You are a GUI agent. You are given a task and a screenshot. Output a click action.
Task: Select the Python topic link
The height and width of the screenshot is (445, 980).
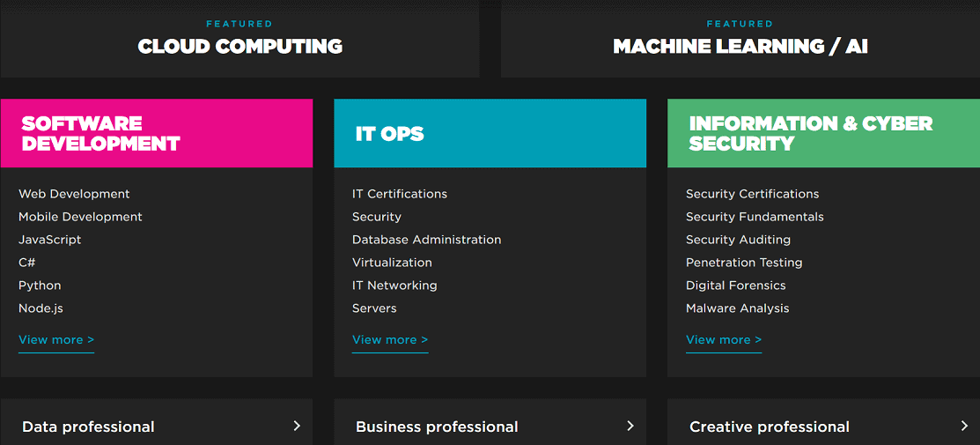tap(40, 286)
